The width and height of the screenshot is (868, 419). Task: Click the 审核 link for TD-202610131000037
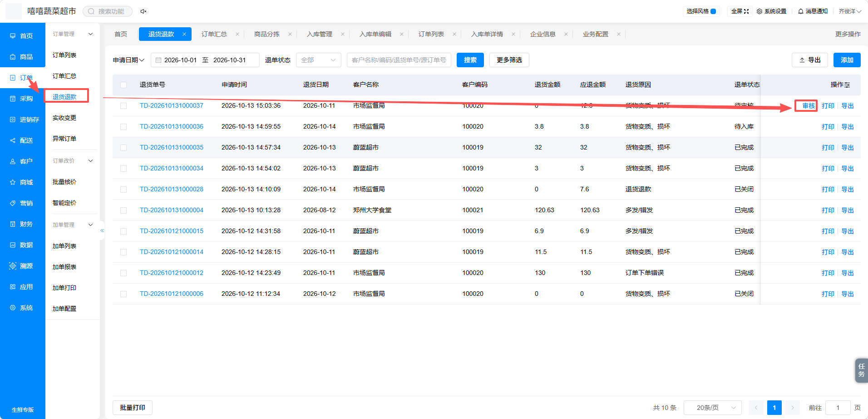point(809,106)
